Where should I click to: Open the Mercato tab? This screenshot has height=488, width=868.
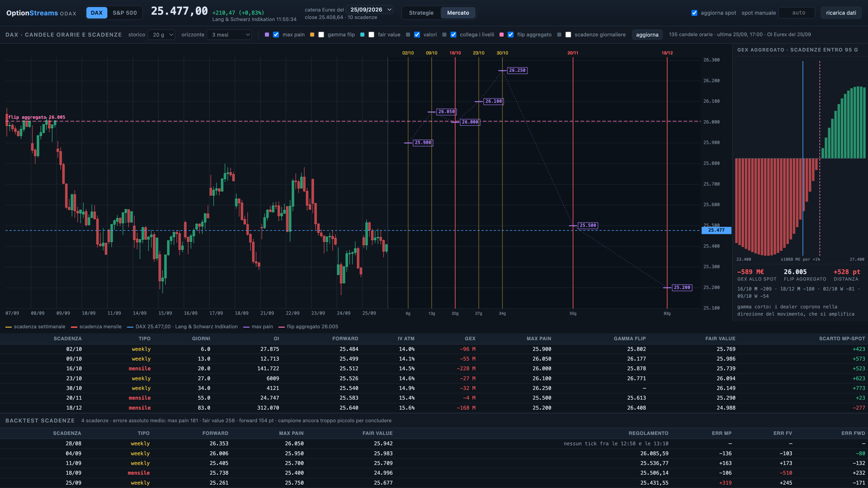(458, 13)
